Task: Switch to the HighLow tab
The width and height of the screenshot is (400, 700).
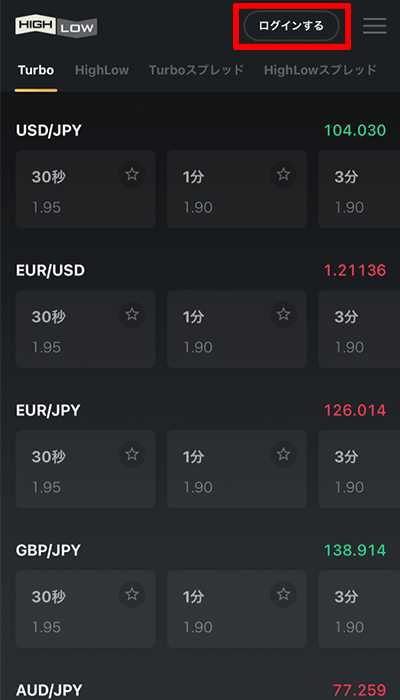Action: point(102,70)
